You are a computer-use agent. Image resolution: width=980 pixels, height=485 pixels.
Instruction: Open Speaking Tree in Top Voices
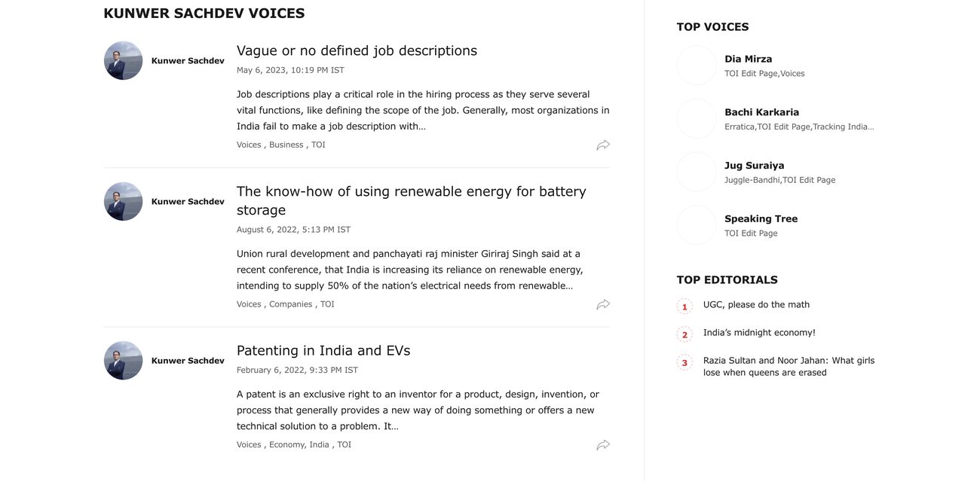[x=761, y=219]
